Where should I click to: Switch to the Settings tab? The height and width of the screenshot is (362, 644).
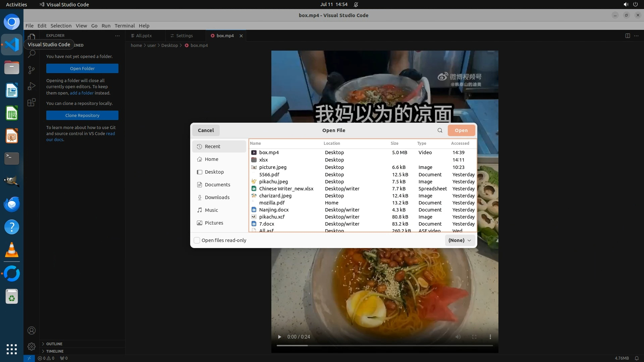[184, 36]
